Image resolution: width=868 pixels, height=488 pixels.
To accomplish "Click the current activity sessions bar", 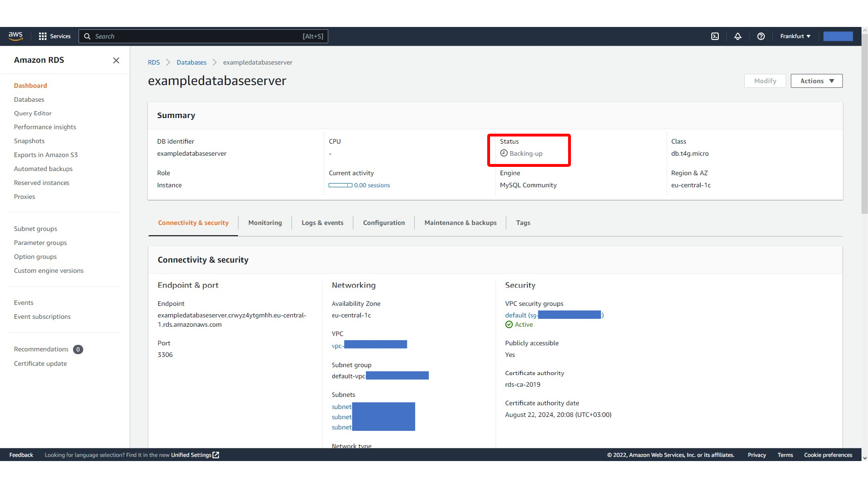I will coord(340,185).
